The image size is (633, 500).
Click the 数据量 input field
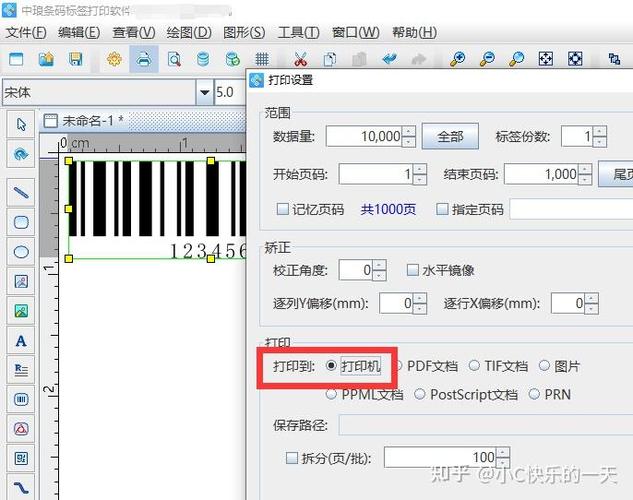click(365, 136)
